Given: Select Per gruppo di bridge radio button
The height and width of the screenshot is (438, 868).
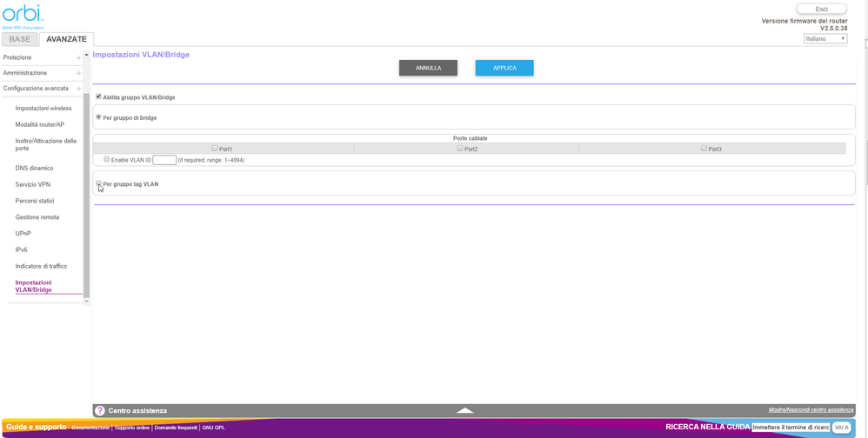Looking at the screenshot, I should (x=99, y=116).
